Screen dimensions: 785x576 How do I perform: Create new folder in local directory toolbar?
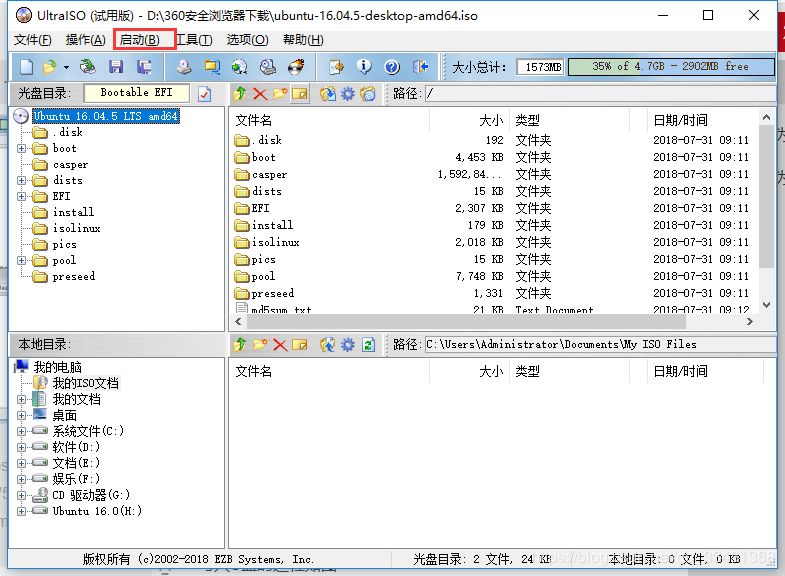[x=260, y=344]
